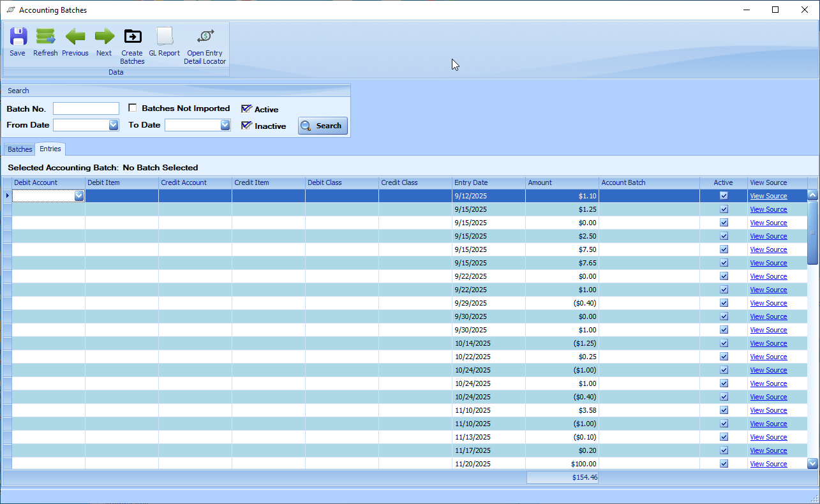Open the From Date dropdown
Screen dimensions: 820x504
pyautogui.click(x=114, y=125)
